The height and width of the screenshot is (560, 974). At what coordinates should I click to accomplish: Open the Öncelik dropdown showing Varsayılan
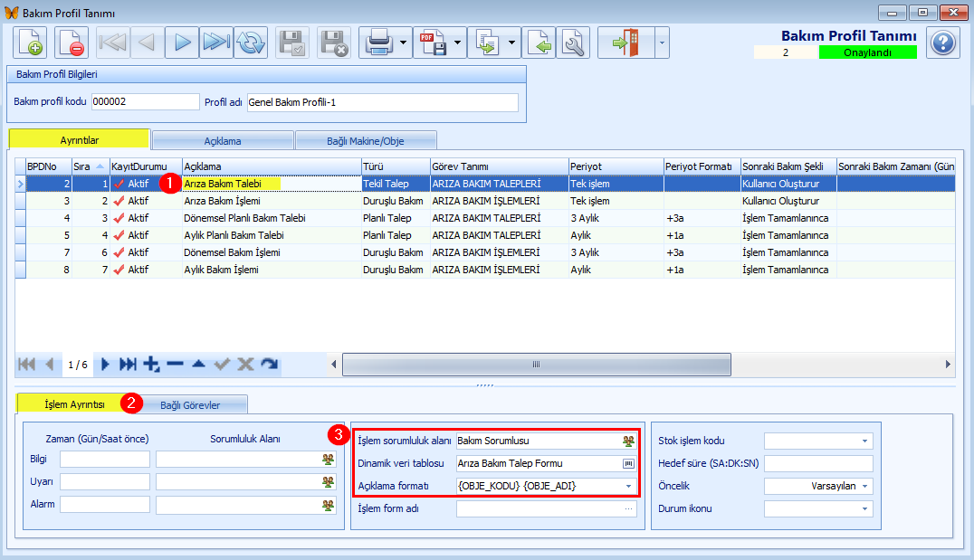(x=864, y=486)
